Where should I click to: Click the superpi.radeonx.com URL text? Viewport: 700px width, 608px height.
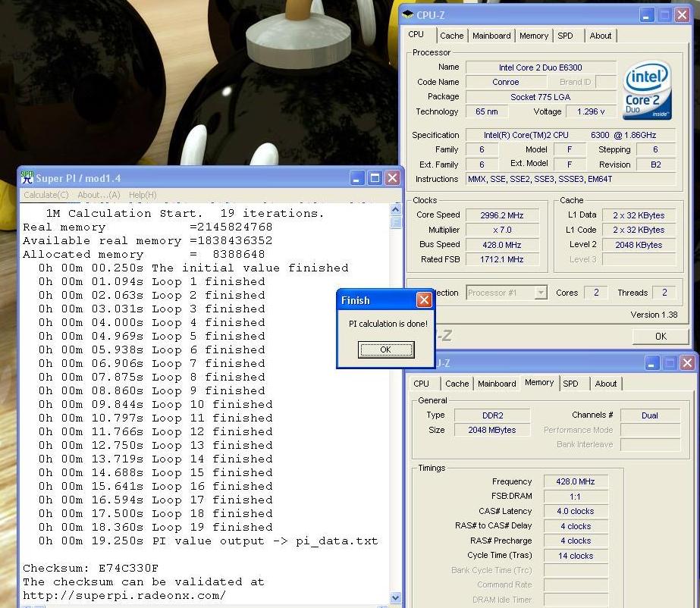[124, 596]
